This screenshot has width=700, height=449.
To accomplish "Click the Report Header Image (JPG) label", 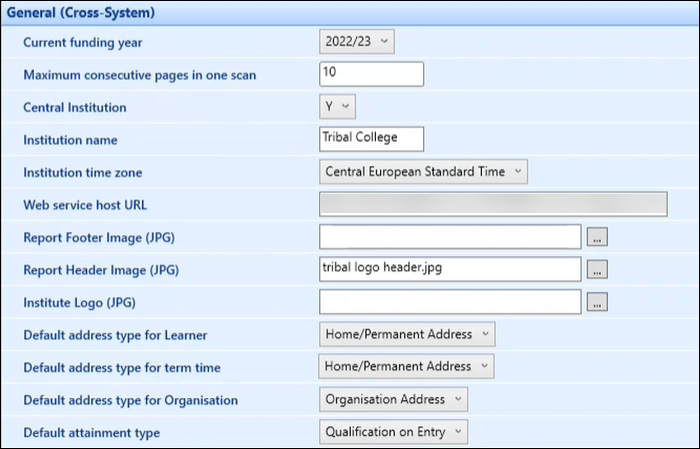I will 101,270.
